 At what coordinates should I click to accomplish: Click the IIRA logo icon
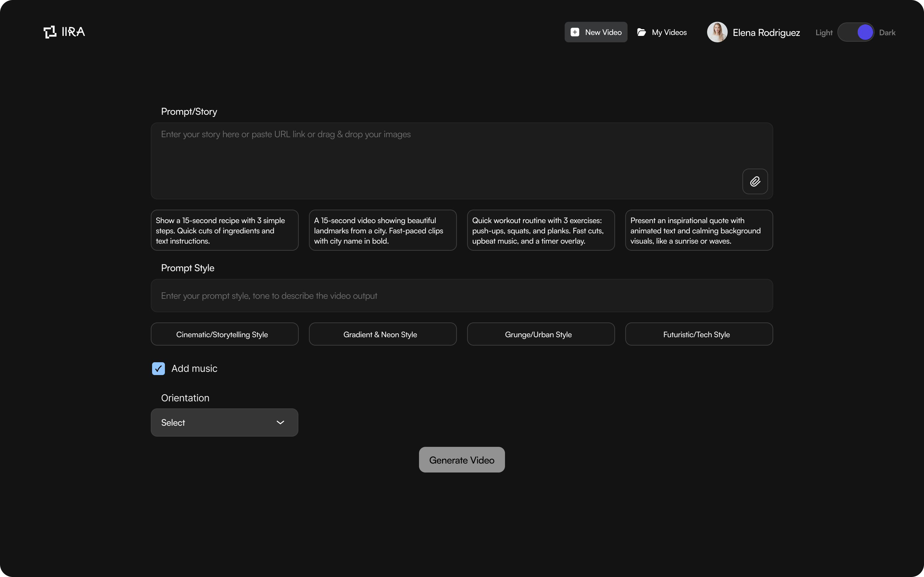(50, 32)
